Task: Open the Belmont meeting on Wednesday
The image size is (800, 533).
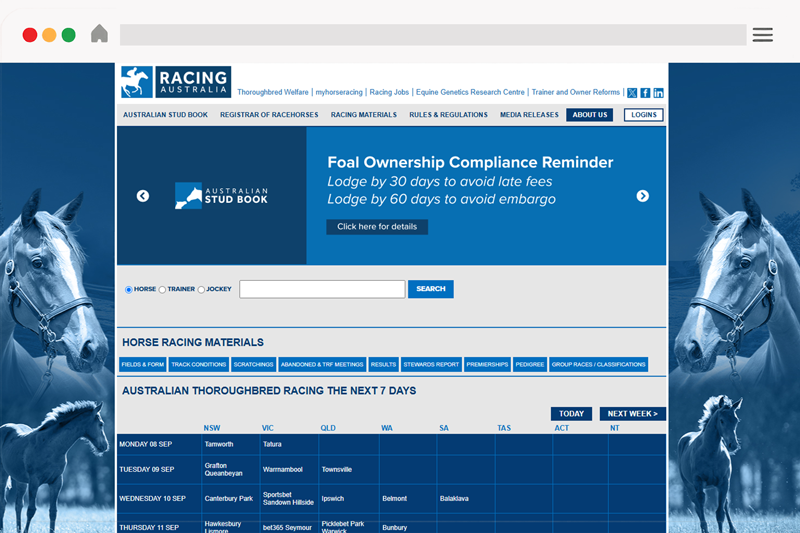Action: click(394, 499)
